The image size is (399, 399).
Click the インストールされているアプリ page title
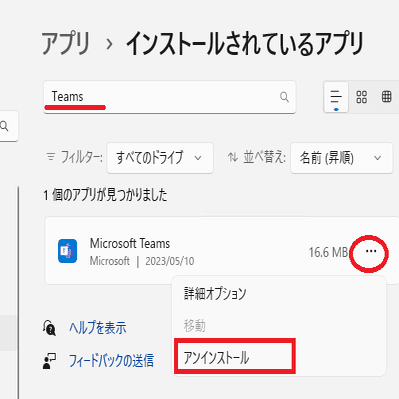click(245, 43)
